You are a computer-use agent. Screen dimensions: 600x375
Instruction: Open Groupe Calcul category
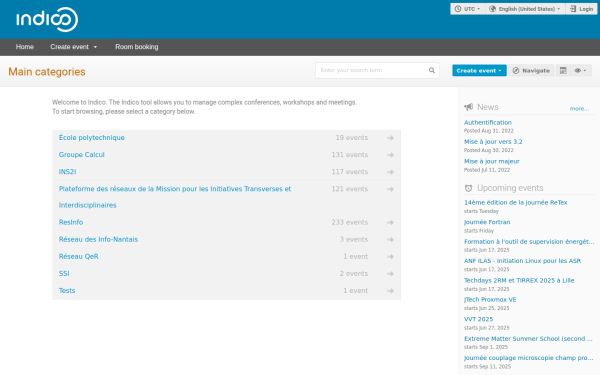pyautogui.click(x=82, y=155)
